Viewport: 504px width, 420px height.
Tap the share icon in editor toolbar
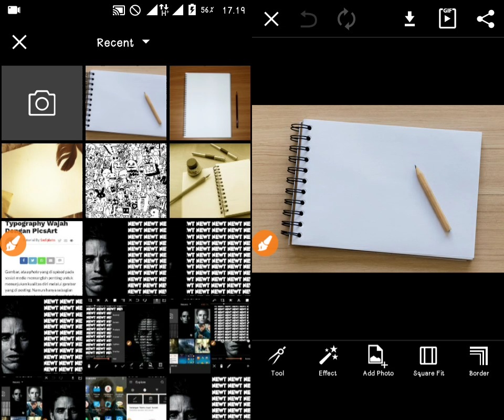coord(486,19)
